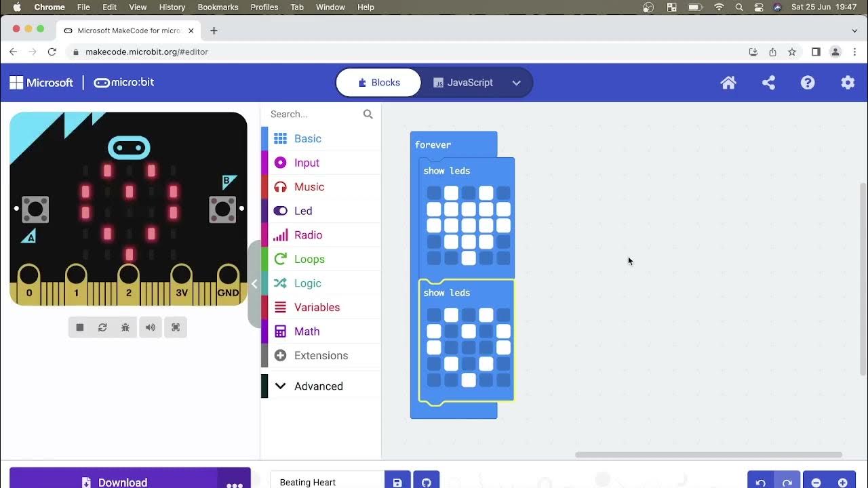The image size is (868, 488).
Task: Open a new browser tab
Action: coord(214,30)
